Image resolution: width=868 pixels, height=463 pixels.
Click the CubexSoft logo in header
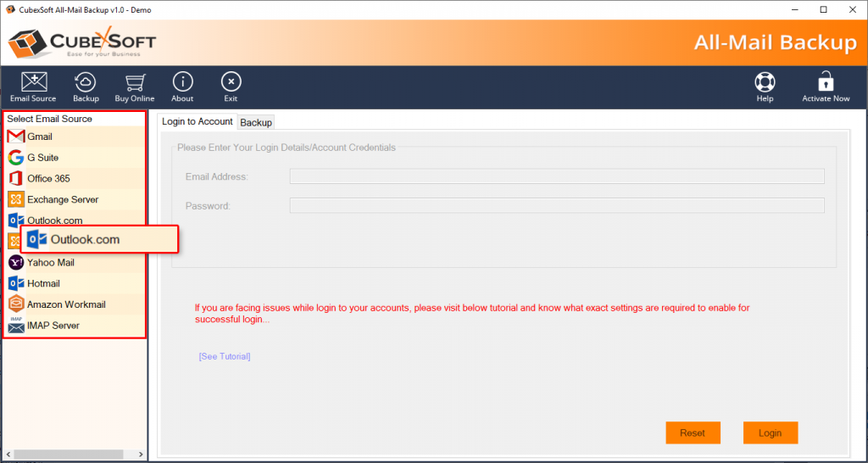pos(82,42)
